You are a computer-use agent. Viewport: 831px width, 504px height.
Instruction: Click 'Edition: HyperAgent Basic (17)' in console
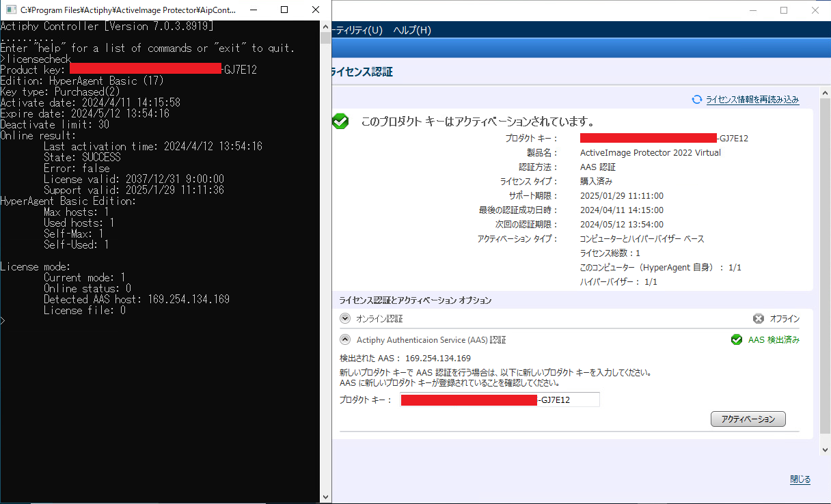(82, 81)
